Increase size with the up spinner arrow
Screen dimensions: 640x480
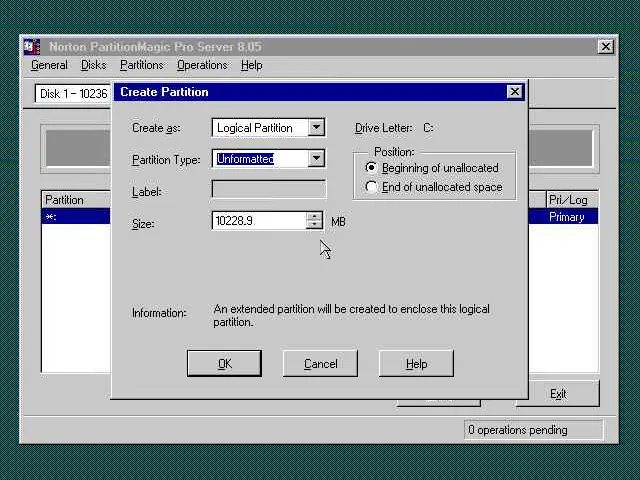314,216
